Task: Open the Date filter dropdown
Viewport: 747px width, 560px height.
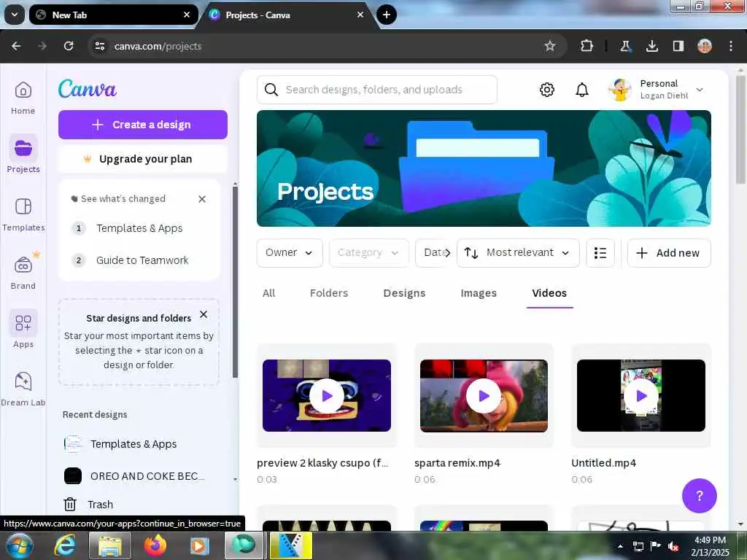Action: click(x=433, y=253)
